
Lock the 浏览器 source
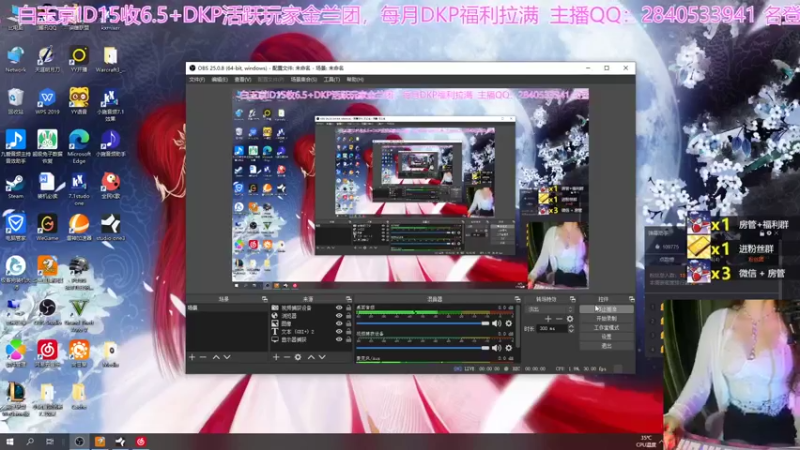(x=348, y=316)
